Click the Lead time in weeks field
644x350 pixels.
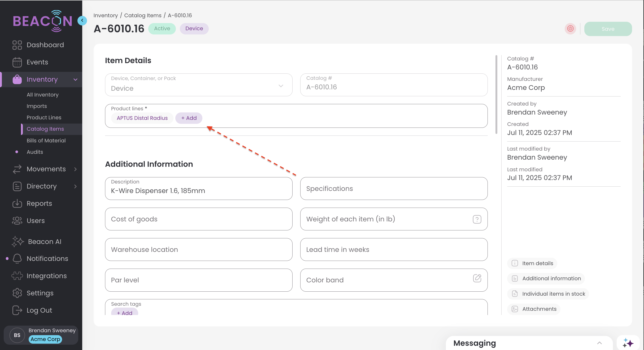coord(394,250)
